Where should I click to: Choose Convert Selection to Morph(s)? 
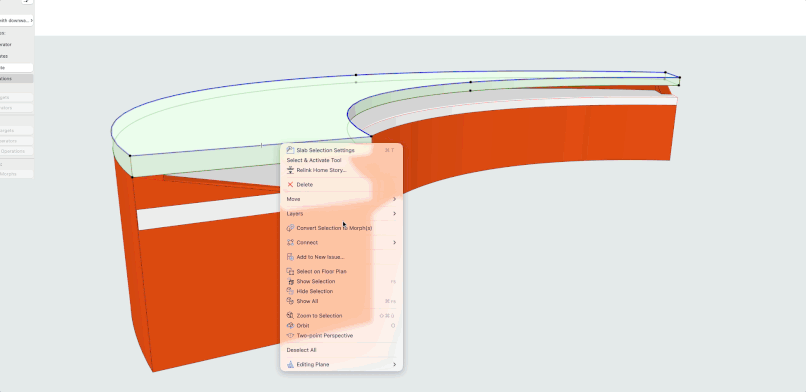click(341, 228)
